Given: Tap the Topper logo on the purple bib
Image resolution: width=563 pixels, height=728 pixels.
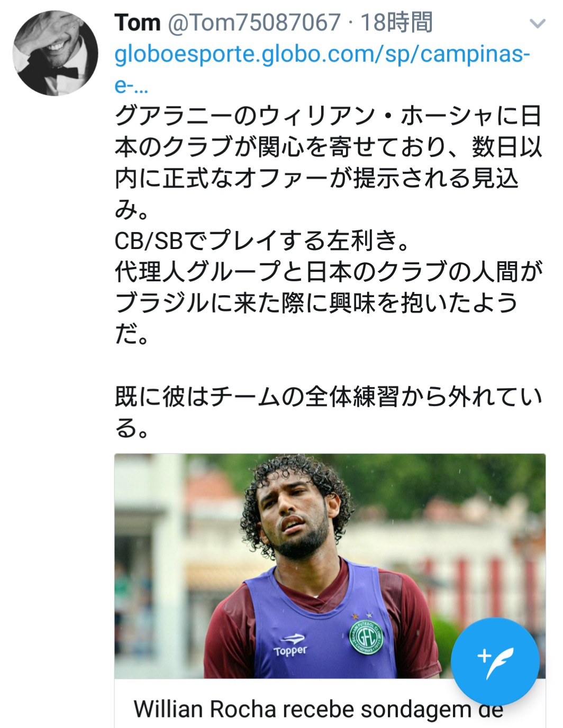Looking at the screenshot, I should click(290, 645).
